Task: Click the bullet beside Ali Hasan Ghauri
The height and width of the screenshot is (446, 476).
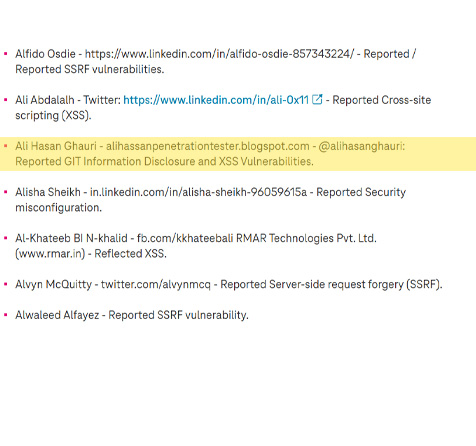Action: (5, 146)
